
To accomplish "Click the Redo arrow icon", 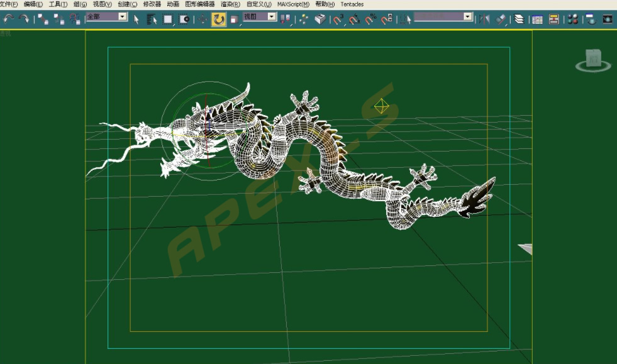I will [24, 18].
